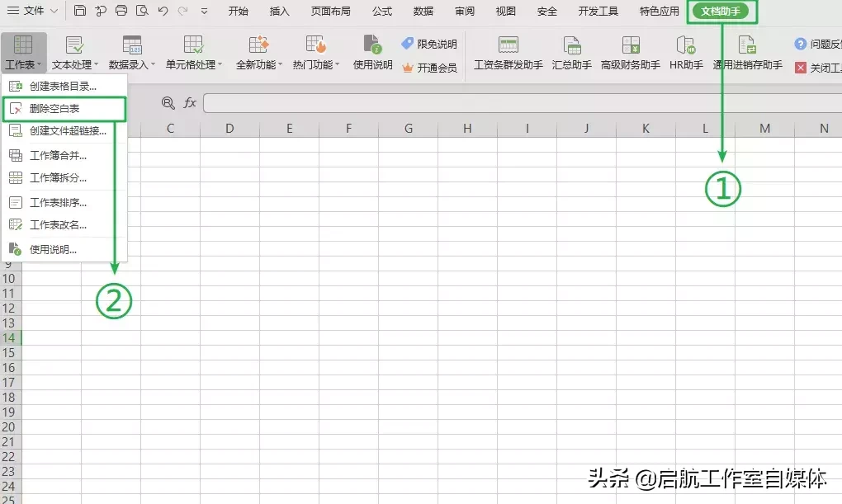Switch to the 视图 tab

tap(505, 11)
